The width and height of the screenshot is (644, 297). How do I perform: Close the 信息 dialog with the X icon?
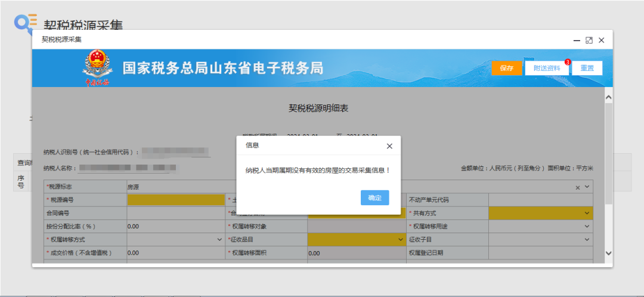pos(389,146)
